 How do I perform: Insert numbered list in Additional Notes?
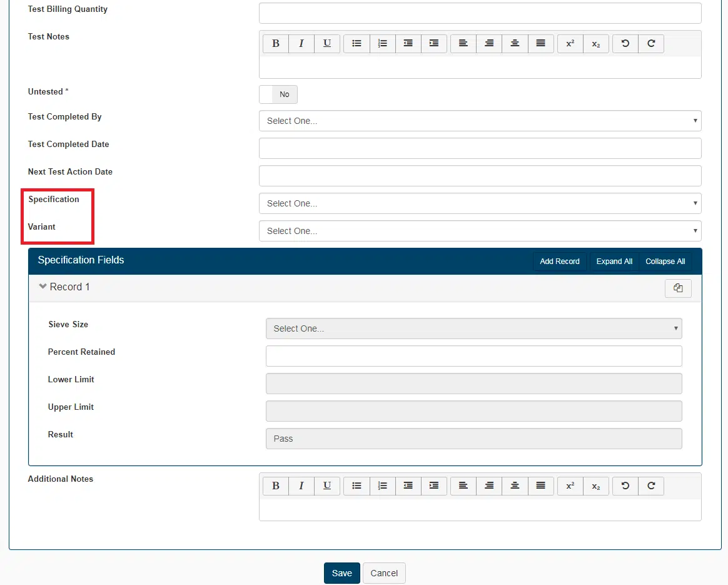pyautogui.click(x=383, y=486)
